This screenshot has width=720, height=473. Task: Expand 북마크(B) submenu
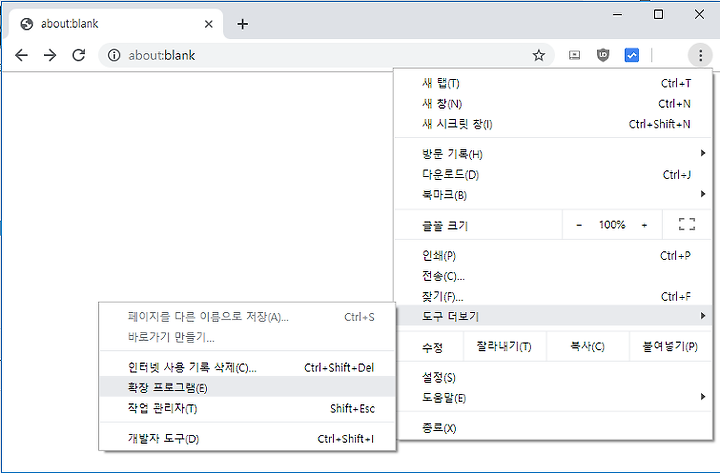coord(553,195)
